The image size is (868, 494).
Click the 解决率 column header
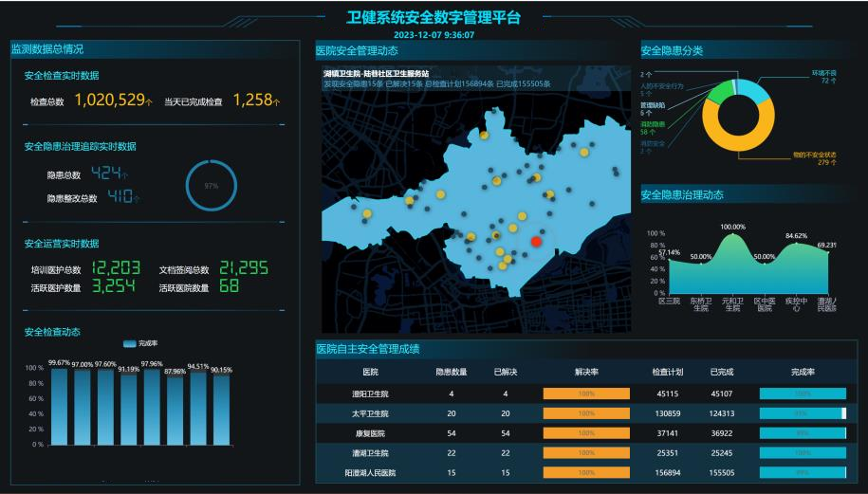[x=585, y=372]
